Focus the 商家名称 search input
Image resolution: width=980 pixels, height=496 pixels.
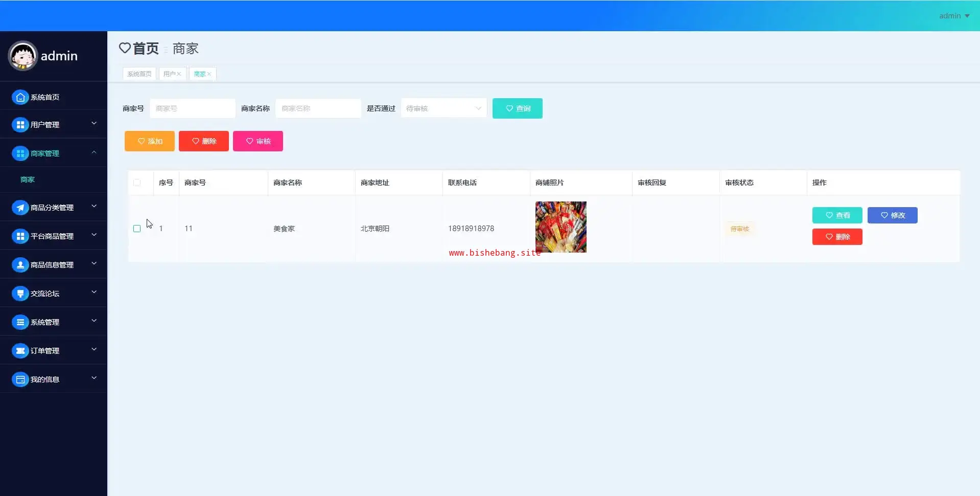pyautogui.click(x=318, y=108)
